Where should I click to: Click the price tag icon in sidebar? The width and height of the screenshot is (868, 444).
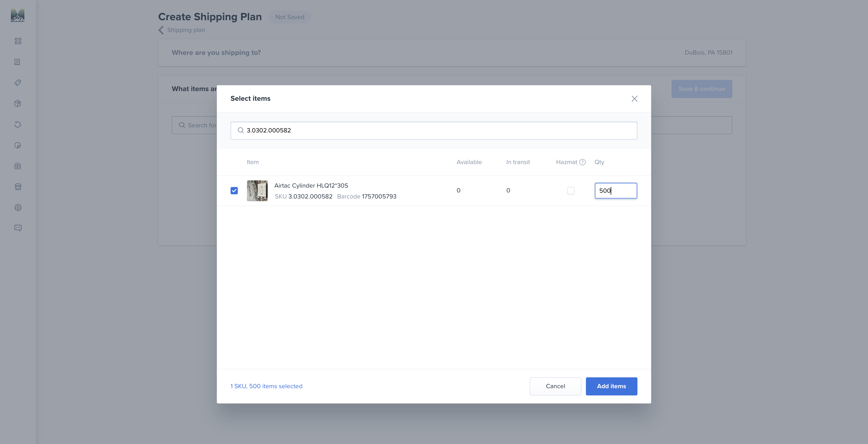[x=18, y=83]
